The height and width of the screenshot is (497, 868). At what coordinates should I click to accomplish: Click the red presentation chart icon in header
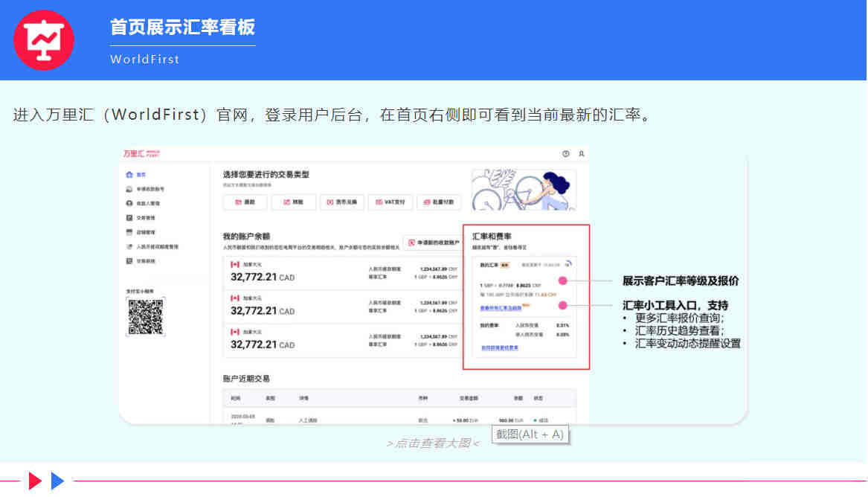pyautogui.click(x=44, y=40)
